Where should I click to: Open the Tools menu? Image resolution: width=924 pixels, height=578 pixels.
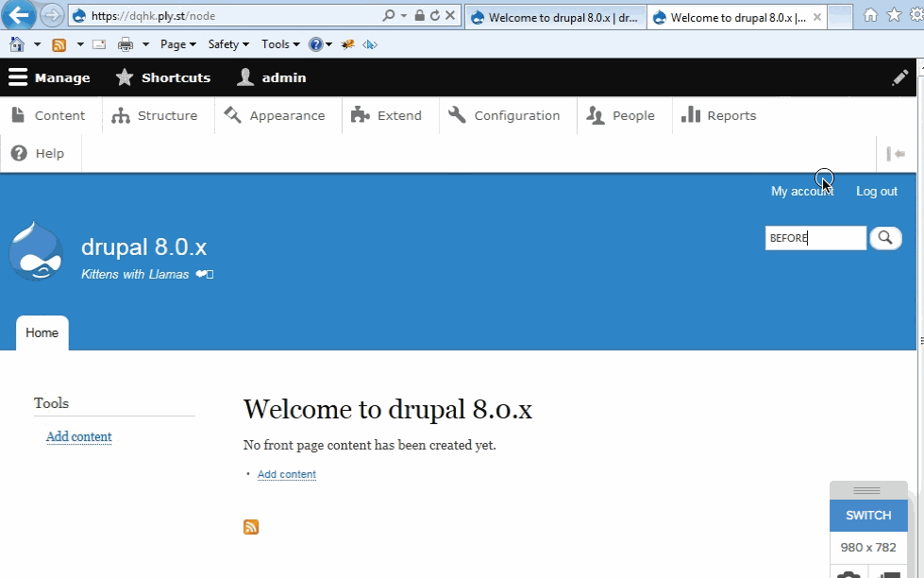[x=280, y=44]
